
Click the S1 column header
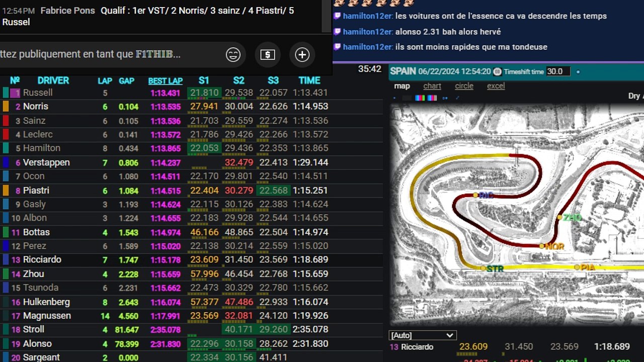(204, 80)
